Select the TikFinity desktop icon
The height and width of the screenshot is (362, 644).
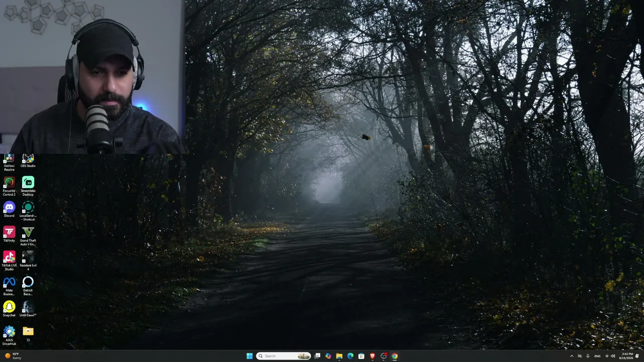click(x=9, y=234)
